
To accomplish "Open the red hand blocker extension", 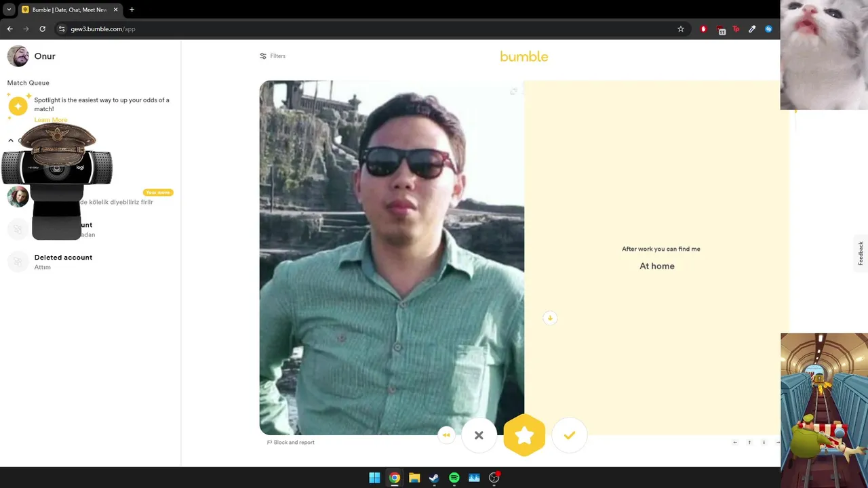I will [x=703, y=29].
